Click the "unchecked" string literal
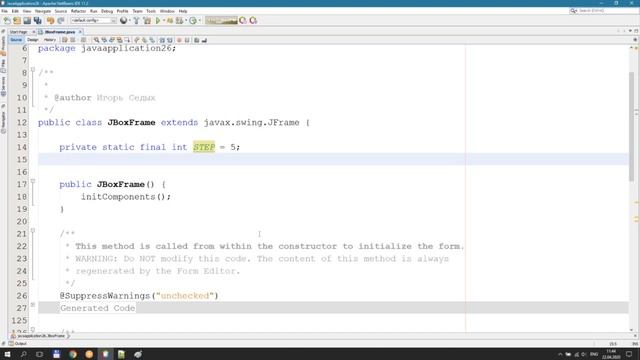The height and width of the screenshot is (360, 640). 185,296
